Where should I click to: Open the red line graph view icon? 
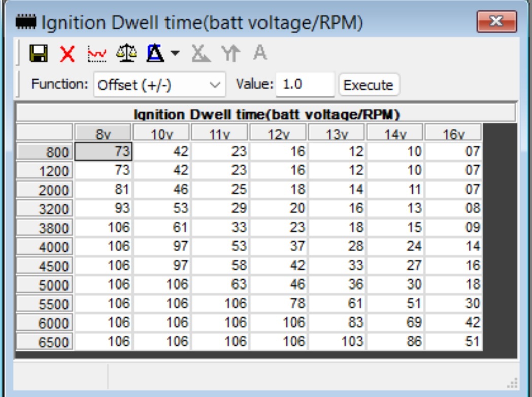point(97,53)
